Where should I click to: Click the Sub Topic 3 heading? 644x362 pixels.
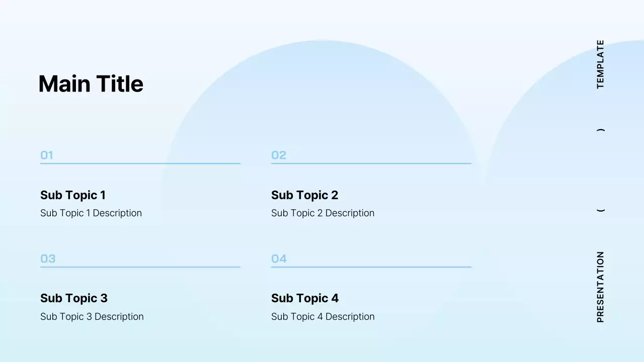click(x=74, y=298)
